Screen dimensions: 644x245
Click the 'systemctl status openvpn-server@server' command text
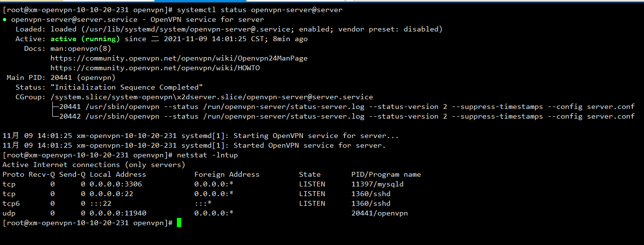point(259,10)
